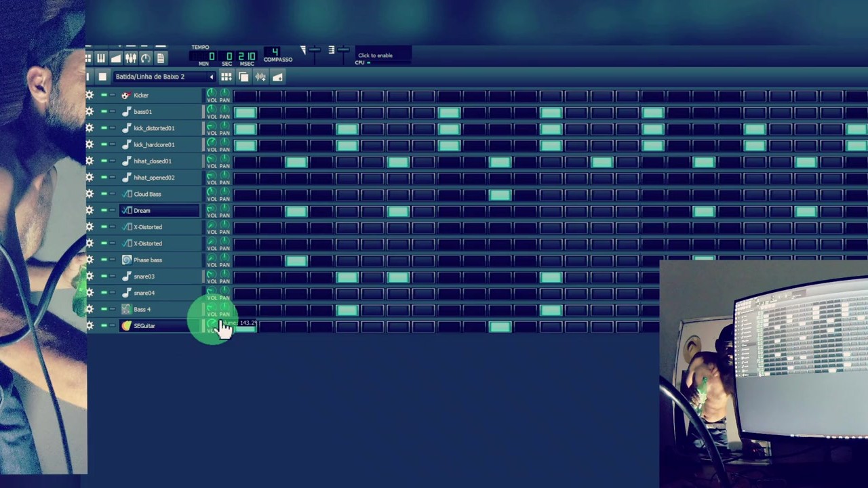Select the Dream instrument track

point(159,211)
